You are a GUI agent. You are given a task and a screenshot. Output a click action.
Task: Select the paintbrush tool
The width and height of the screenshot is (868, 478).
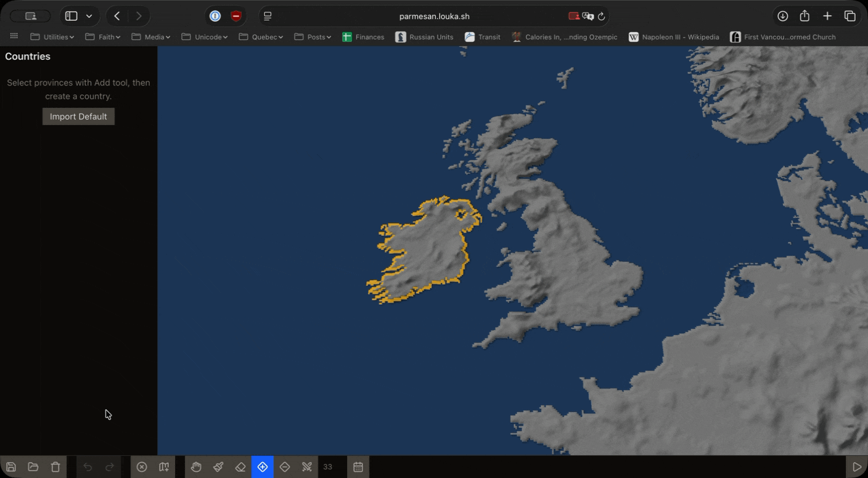[x=218, y=467]
